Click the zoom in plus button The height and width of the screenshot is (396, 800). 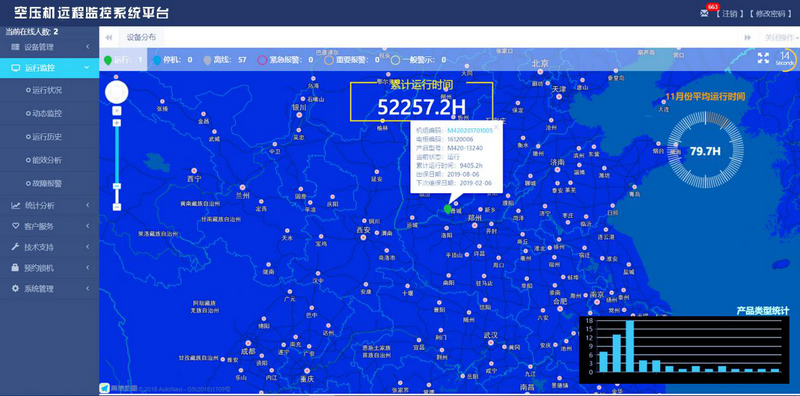pos(117,123)
